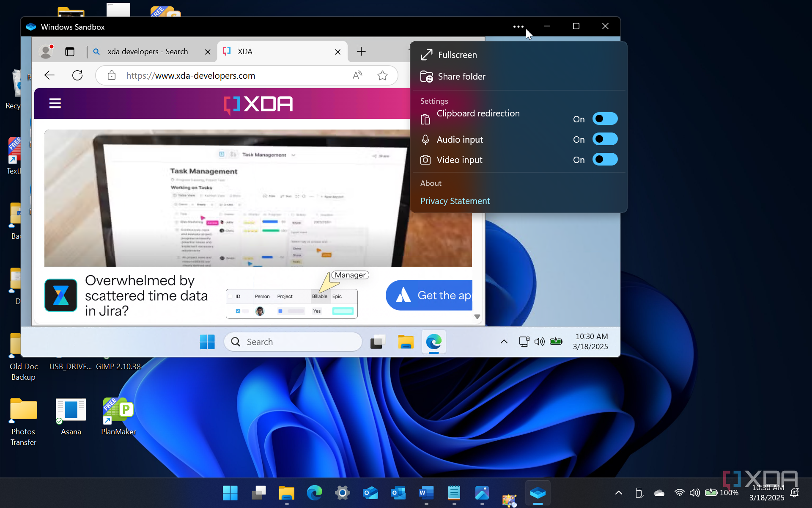This screenshot has width=812, height=508.
Task: Activate Read aloud icon in address bar
Action: coord(357,75)
